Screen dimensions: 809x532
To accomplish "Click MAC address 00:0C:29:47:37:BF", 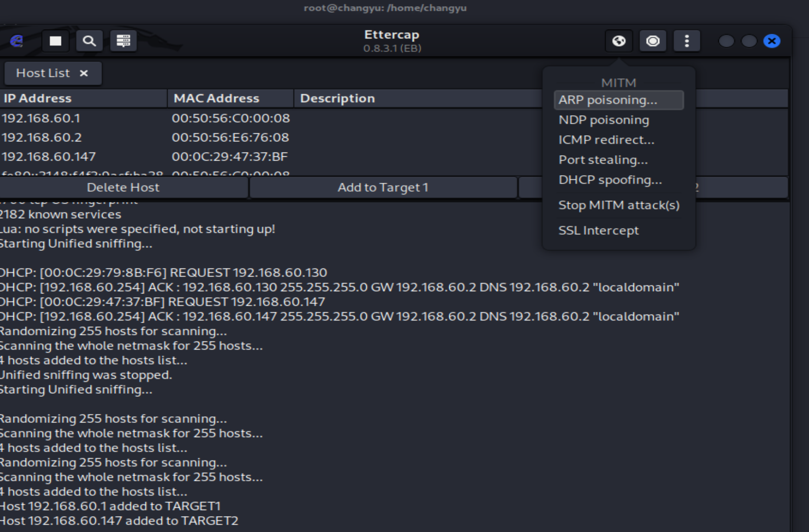I will (230, 157).
